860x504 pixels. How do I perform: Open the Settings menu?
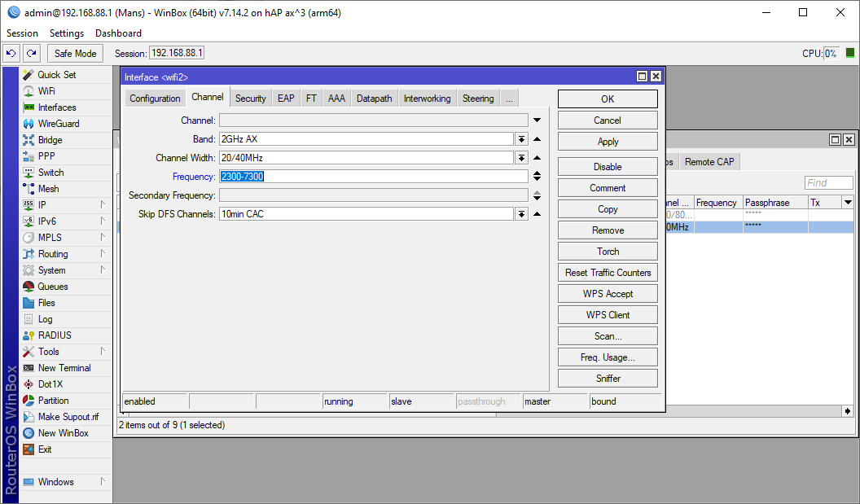pyautogui.click(x=66, y=33)
